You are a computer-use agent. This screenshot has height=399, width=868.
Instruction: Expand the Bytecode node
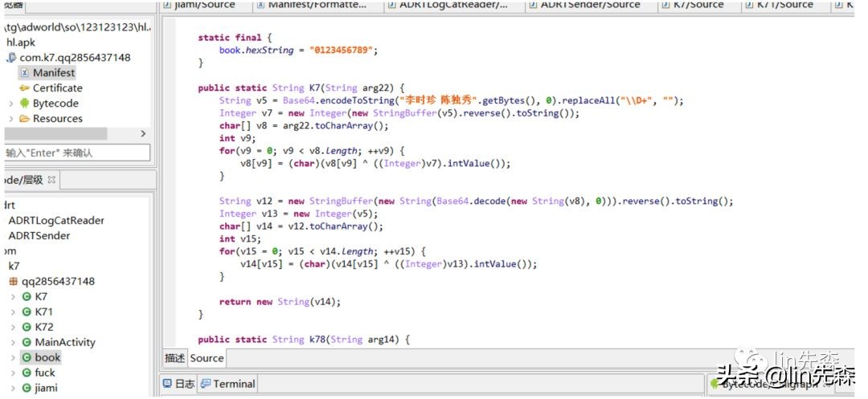coord(11,104)
